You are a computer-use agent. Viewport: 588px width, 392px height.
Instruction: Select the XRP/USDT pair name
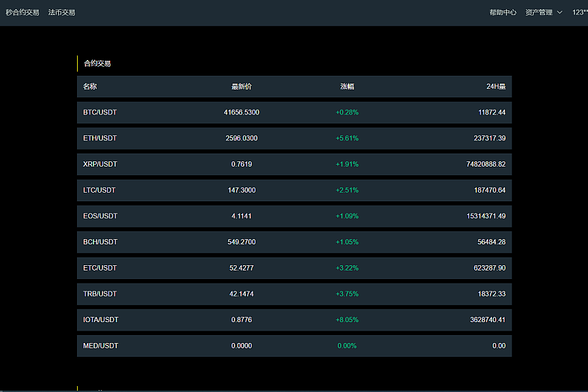tap(100, 164)
